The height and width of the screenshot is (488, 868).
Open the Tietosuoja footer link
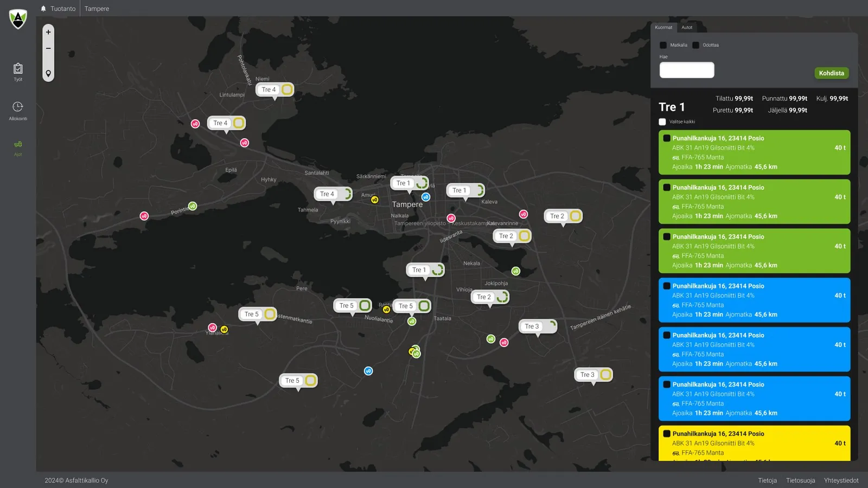(x=800, y=480)
